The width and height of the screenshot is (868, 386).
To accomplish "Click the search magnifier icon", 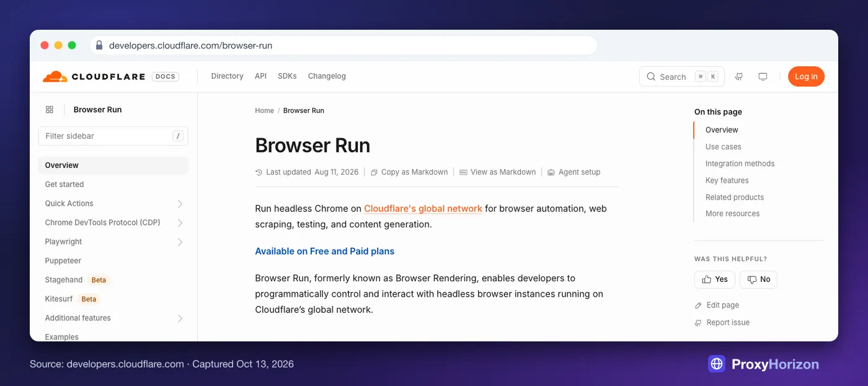I will (651, 77).
